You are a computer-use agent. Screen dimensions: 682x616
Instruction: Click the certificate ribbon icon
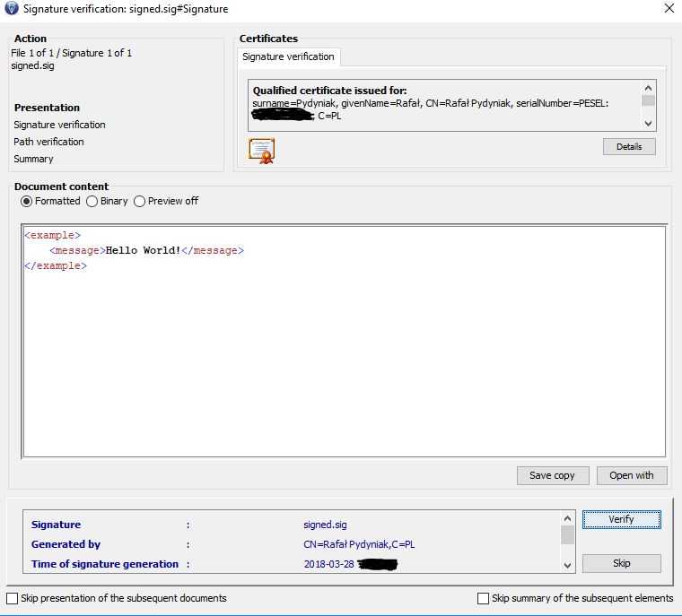261,151
